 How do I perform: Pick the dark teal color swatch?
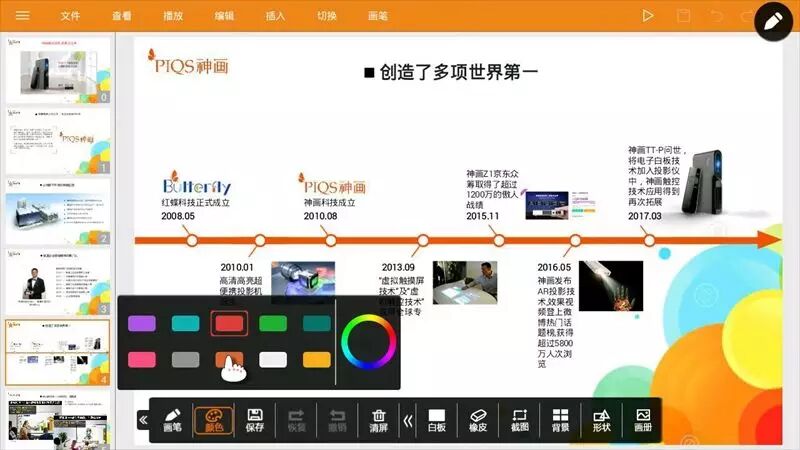(x=316, y=323)
